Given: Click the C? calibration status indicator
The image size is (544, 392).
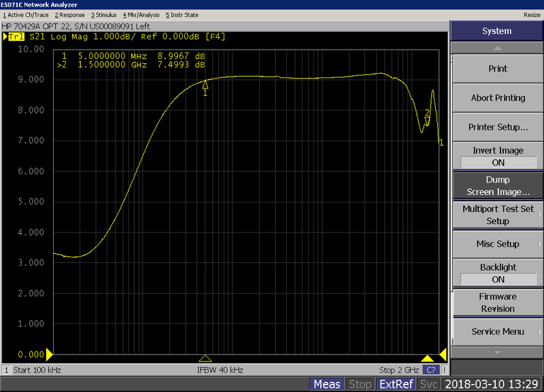Looking at the screenshot, I should 430,370.
